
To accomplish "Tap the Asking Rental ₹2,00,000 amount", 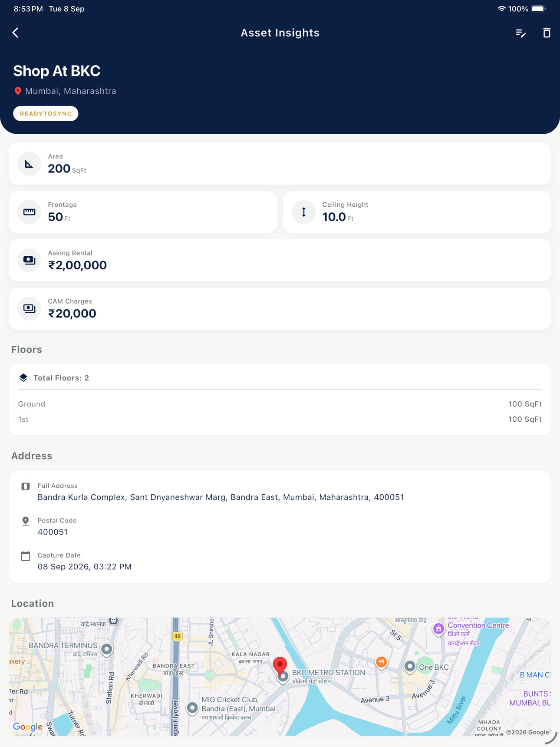I will (77, 265).
